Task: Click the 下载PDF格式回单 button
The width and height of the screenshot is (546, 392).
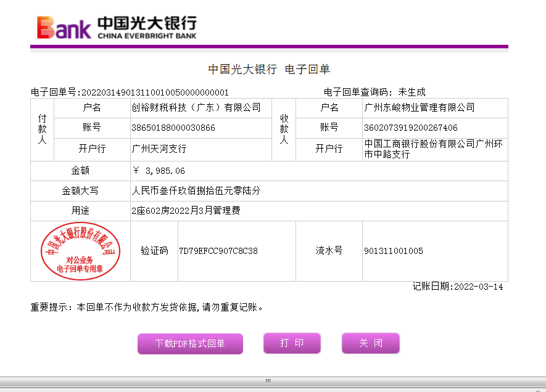Action: 190,344
